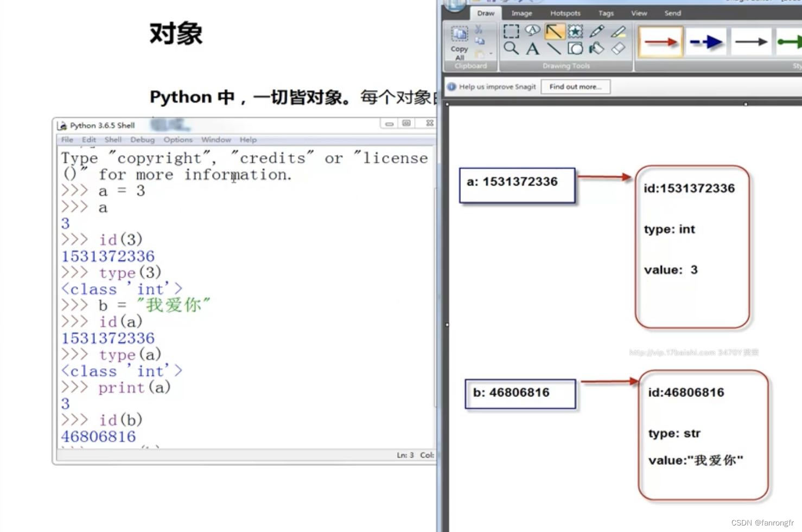Image resolution: width=802 pixels, height=532 pixels.
Task: Click the 'b: 46806816' variable box
Action: (x=520, y=394)
